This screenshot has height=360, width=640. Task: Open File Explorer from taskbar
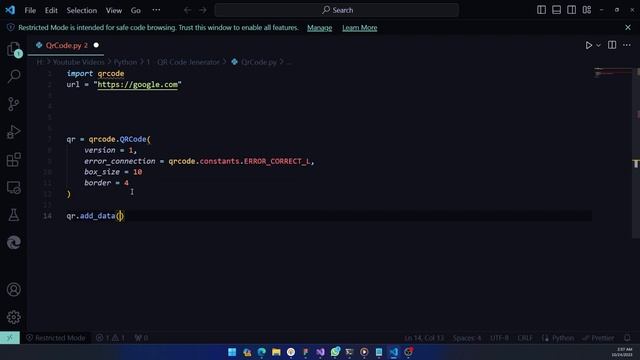pos(276,352)
